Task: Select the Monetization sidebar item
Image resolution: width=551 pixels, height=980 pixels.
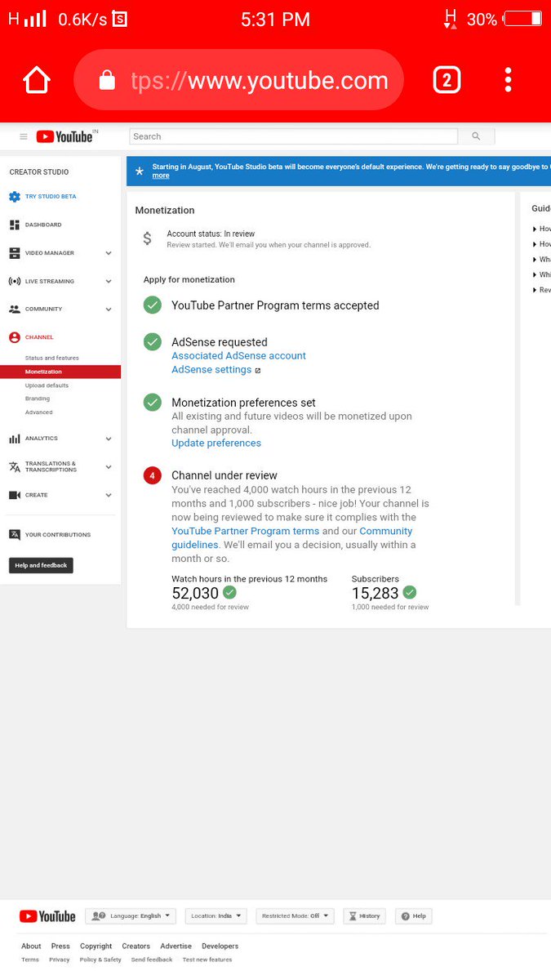Action: click(x=60, y=372)
